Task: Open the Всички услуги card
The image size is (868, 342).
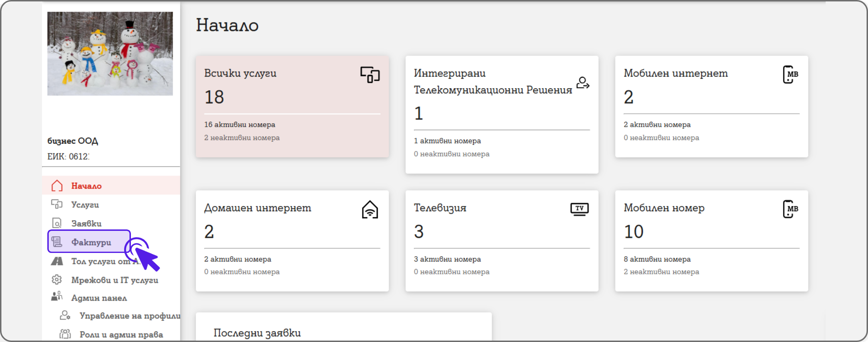Action: tap(292, 107)
